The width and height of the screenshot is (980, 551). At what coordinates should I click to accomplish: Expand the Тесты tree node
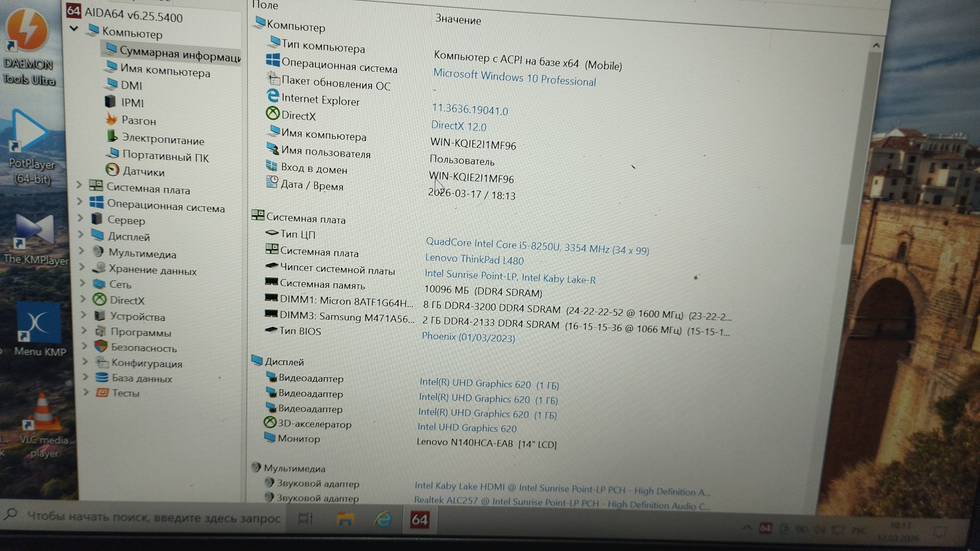pos(86,392)
